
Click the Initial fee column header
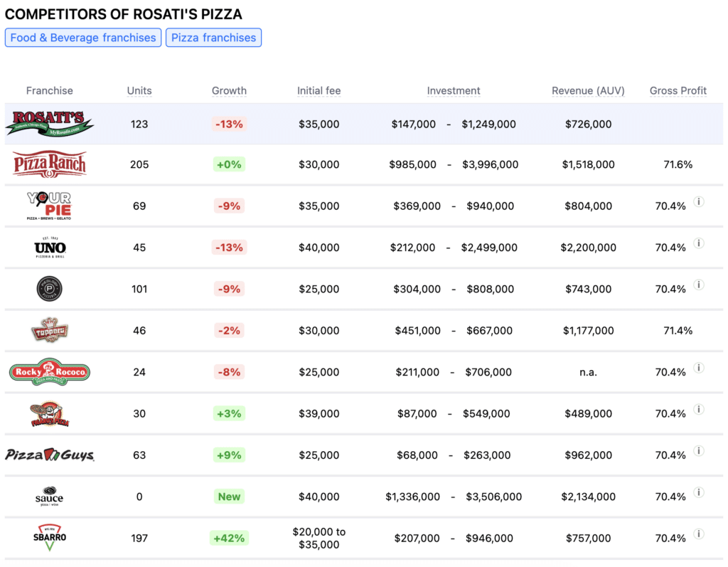pos(319,90)
